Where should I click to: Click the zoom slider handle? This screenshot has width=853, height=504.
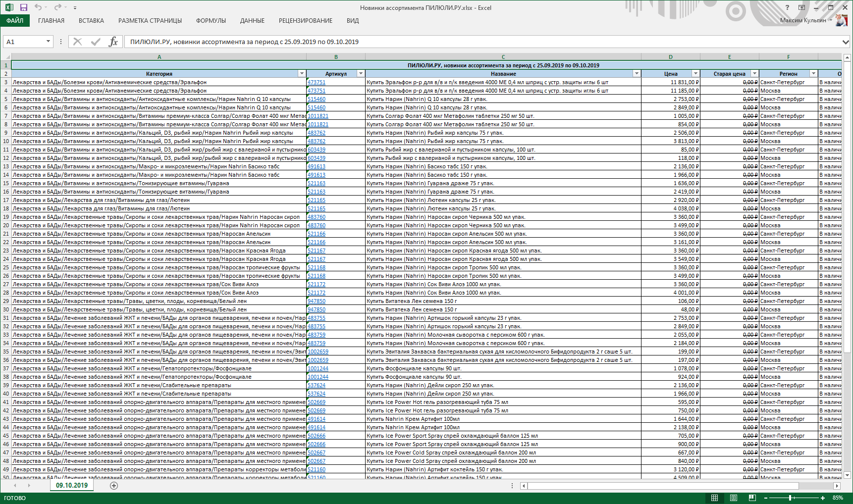790,498
